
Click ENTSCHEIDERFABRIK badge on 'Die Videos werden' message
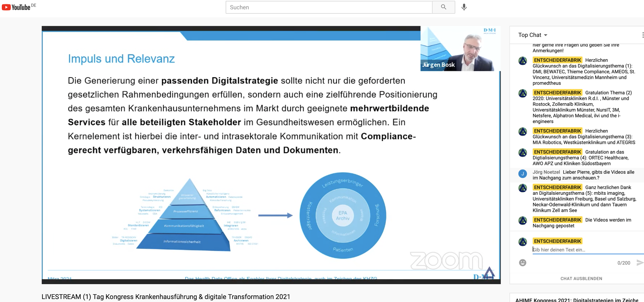(557, 220)
